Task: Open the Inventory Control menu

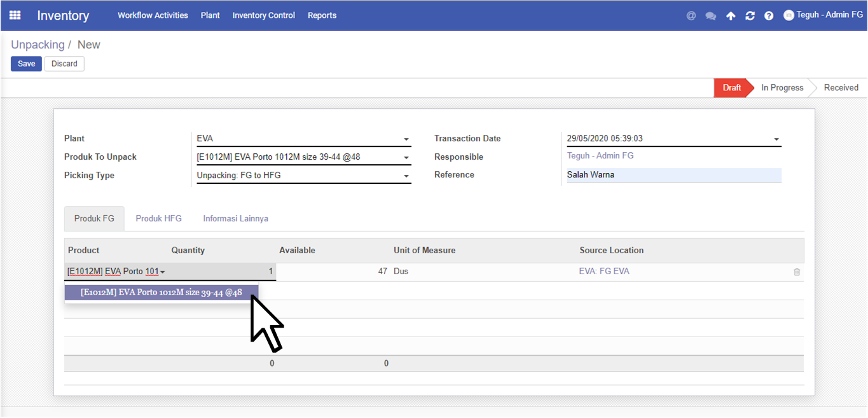Action: 263,15
